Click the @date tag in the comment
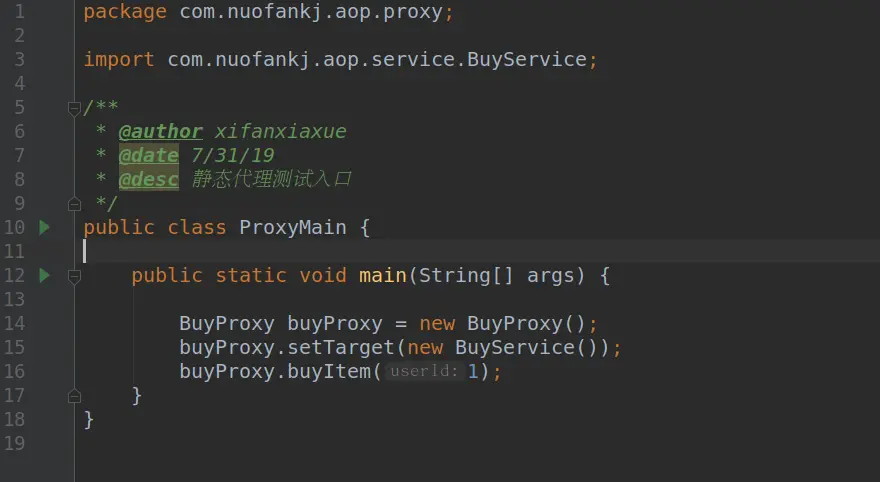This screenshot has width=880, height=482. tap(149, 155)
